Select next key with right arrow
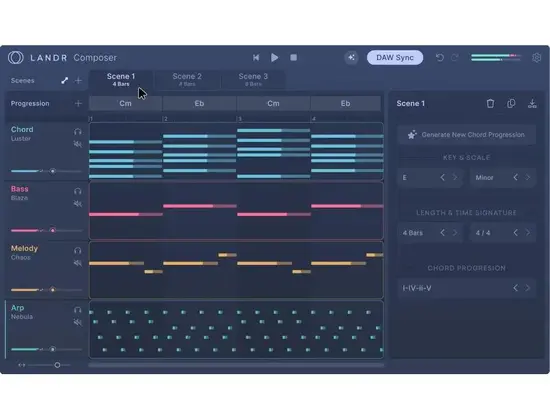Viewport: 550px width, 420px height. 455,178
